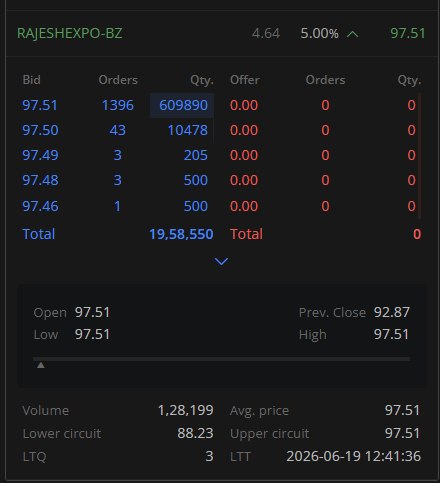This screenshot has height=483, width=440.
Task: Click the 5.00% percentage change
Action: click(319, 33)
